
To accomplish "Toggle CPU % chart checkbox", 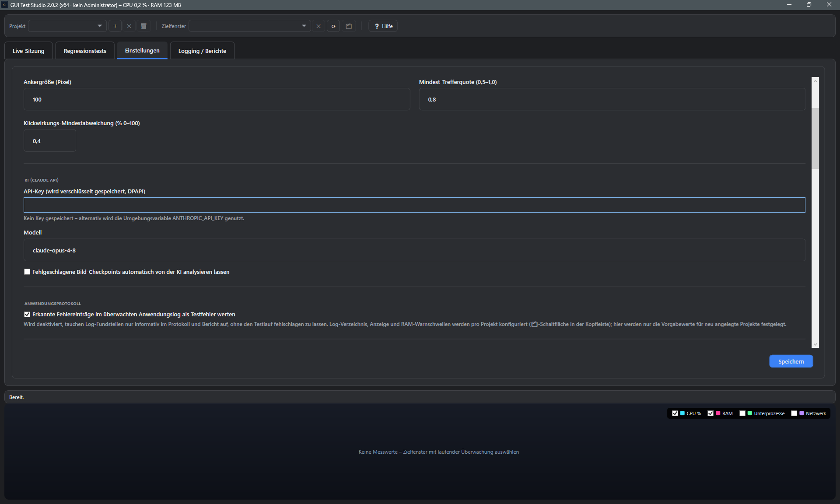I will coord(675,413).
